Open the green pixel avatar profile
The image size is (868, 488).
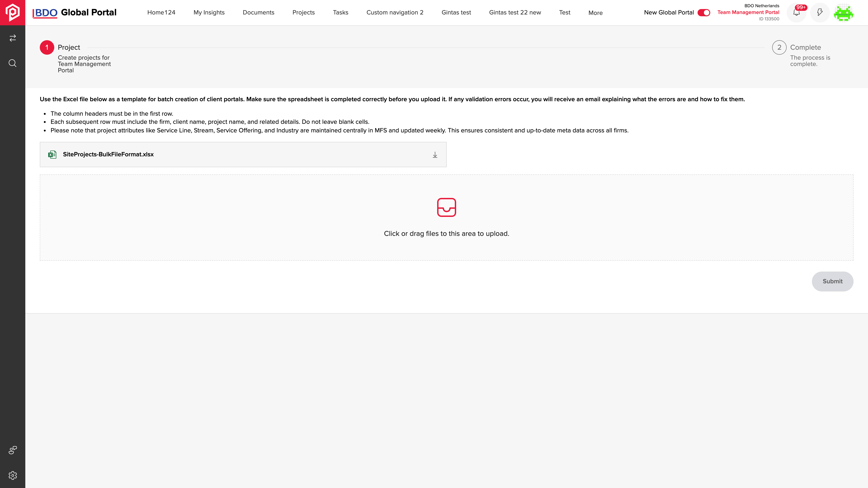(843, 12)
